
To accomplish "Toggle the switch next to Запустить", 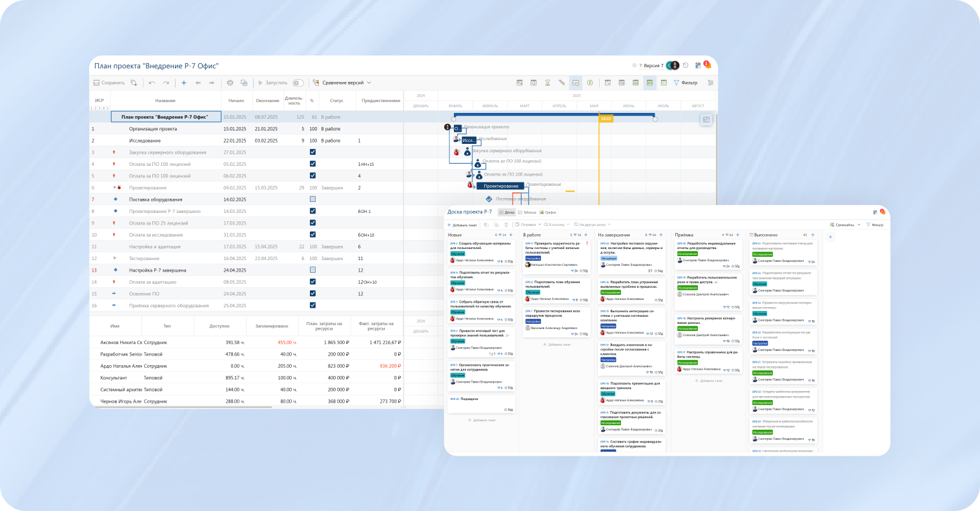I will 298,83.
